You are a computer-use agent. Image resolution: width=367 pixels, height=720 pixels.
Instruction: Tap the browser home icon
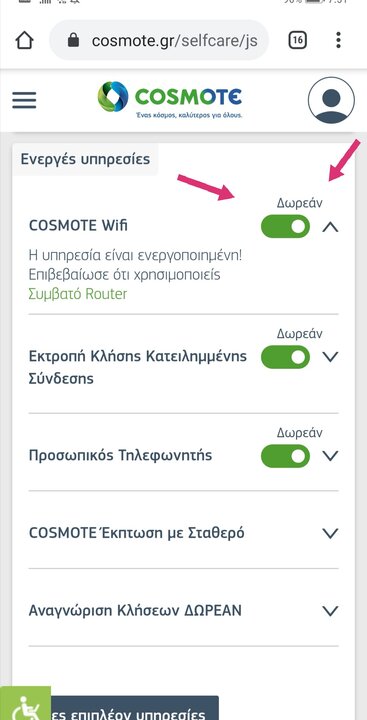24,40
